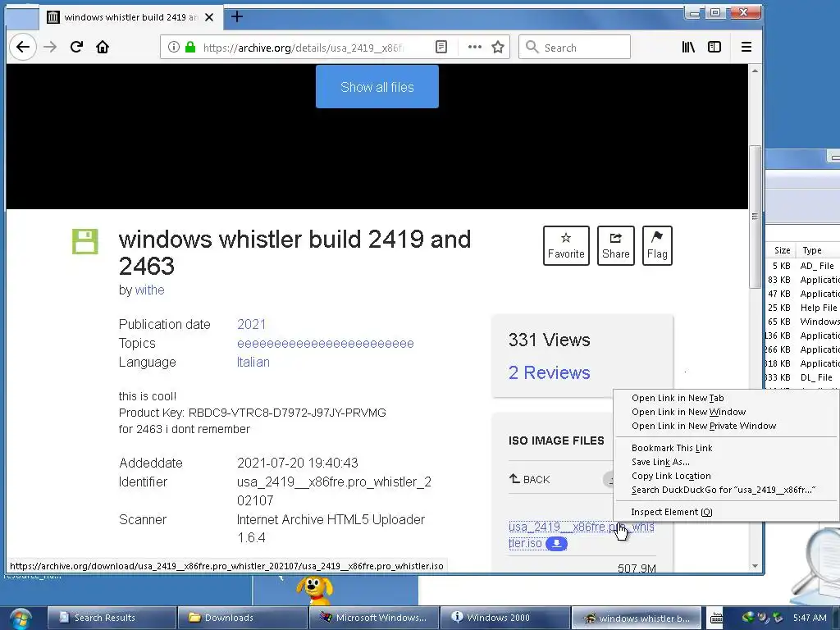Click the green secure connection padlock

pos(189,47)
